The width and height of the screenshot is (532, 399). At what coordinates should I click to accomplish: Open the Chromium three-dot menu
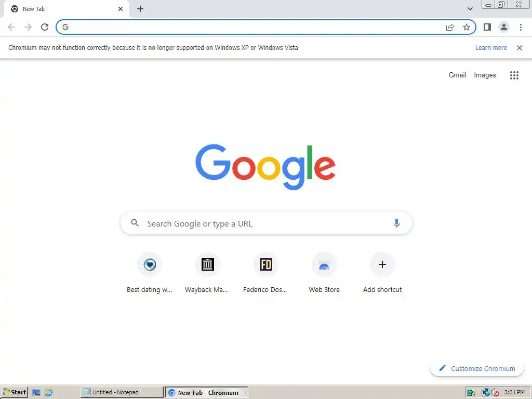pyautogui.click(x=521, y=27)
